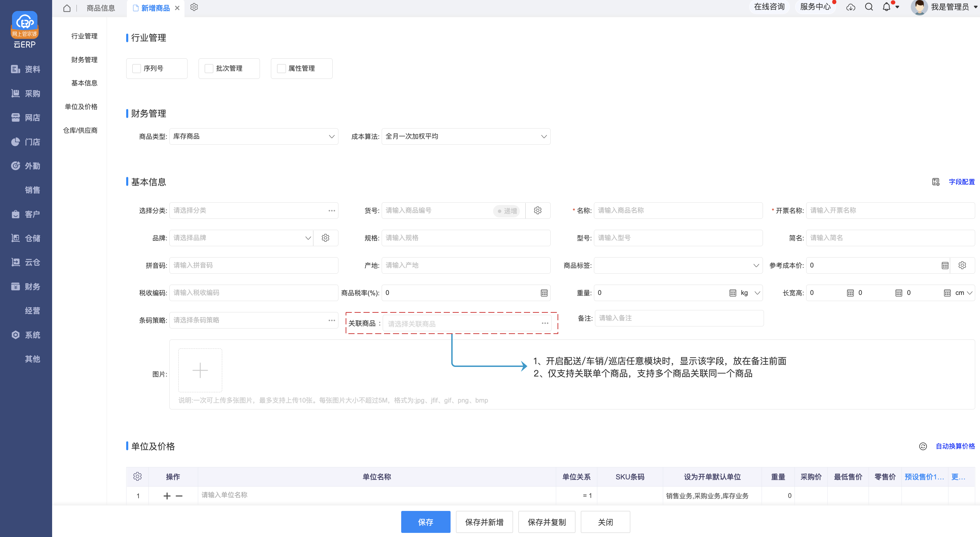Open the 财务 module in sidebar
Viewport: 980px width, 537px height.
click(26, 287)
